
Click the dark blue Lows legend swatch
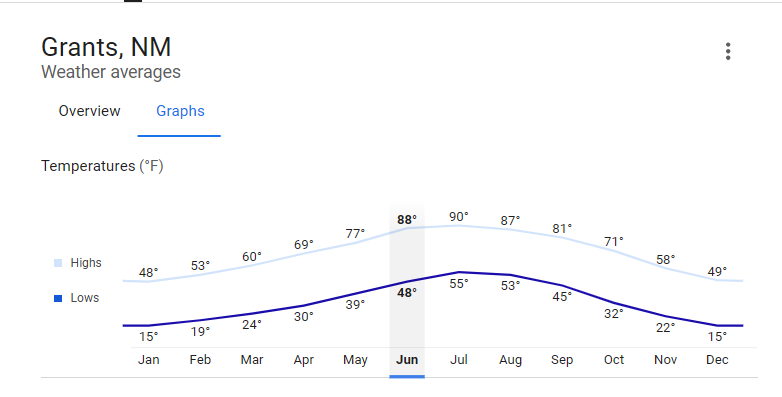coord(58,298)
